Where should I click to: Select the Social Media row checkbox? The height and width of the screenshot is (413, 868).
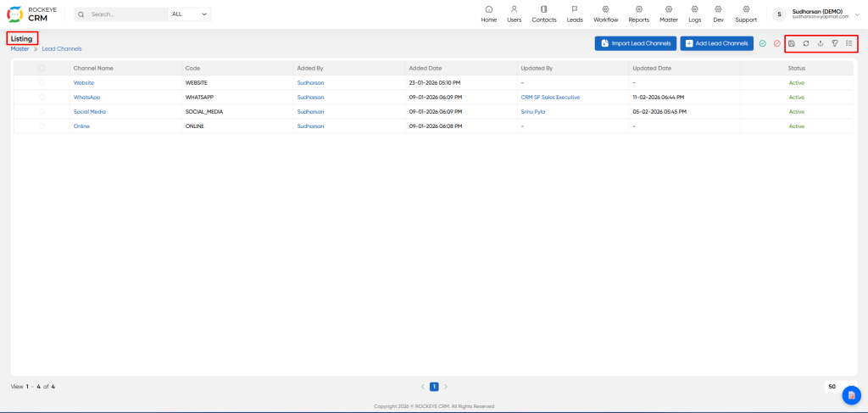[42, 111]
